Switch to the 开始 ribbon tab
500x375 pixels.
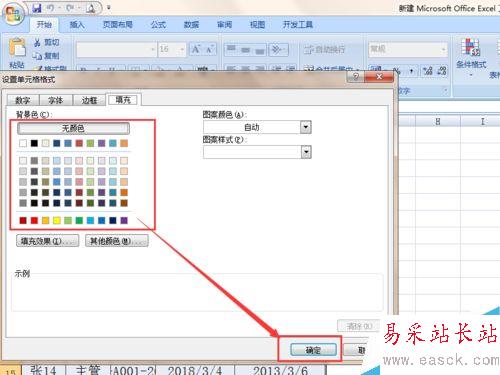coord(44,24)
